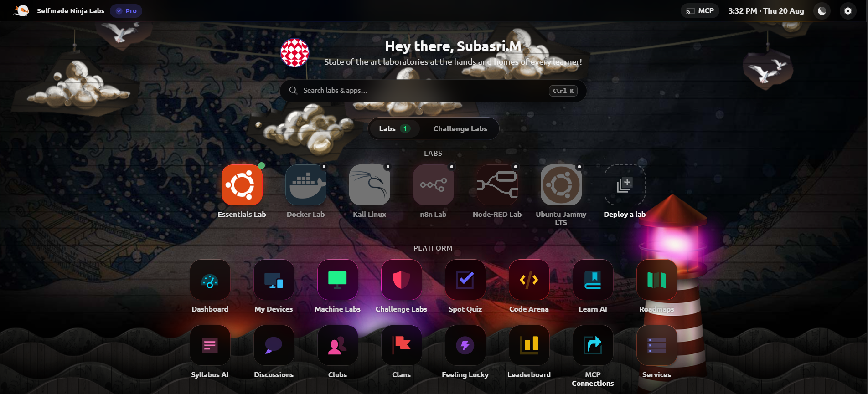The height and width of the screenshot is (394, 868).
Task: Open the Clans flag icon
Action: (x=401, y=345)
